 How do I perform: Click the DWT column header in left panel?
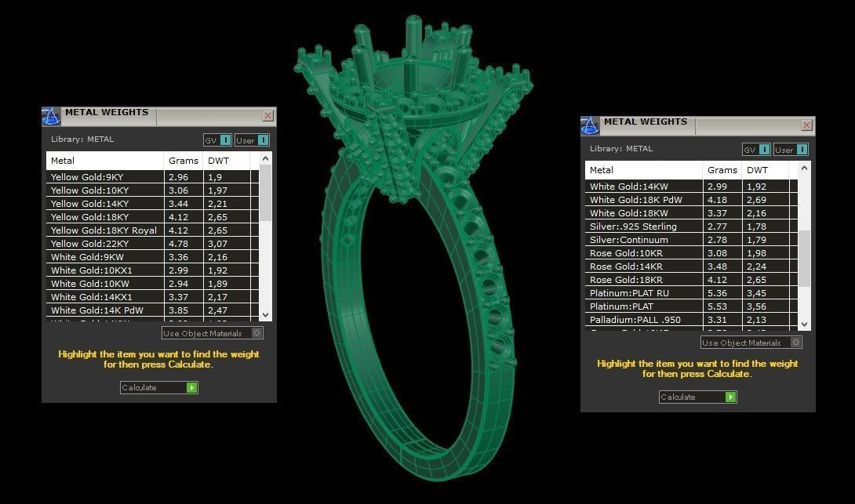(x=226, y=161)
